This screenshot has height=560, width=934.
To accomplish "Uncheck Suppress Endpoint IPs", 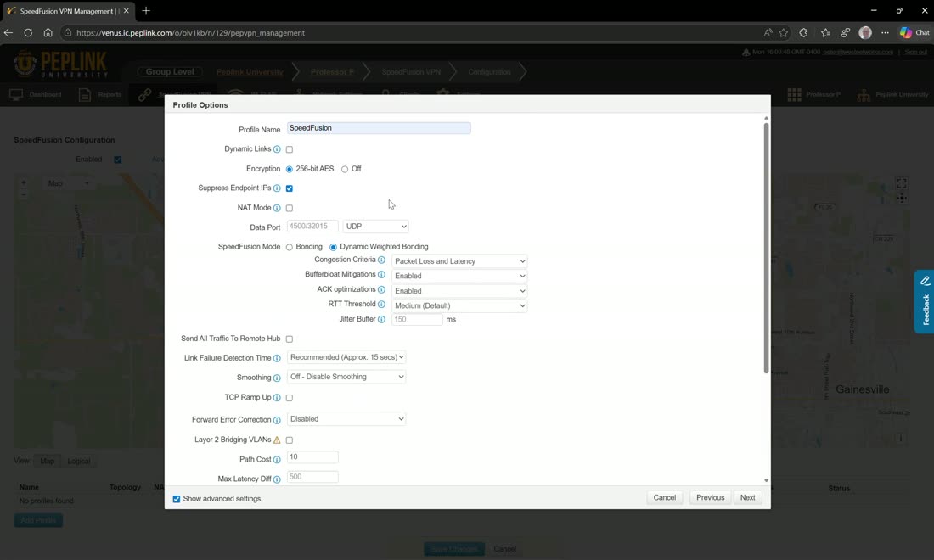I will (290, 188).
